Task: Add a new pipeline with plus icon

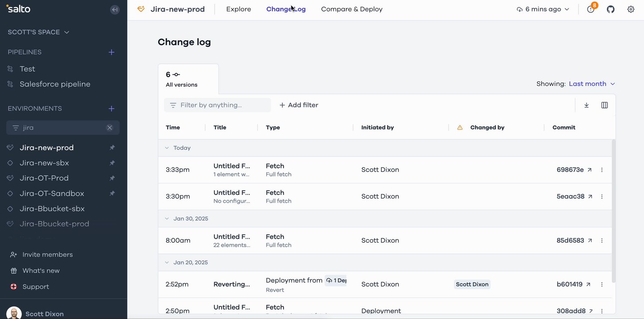Action: (x=112, y=52)
